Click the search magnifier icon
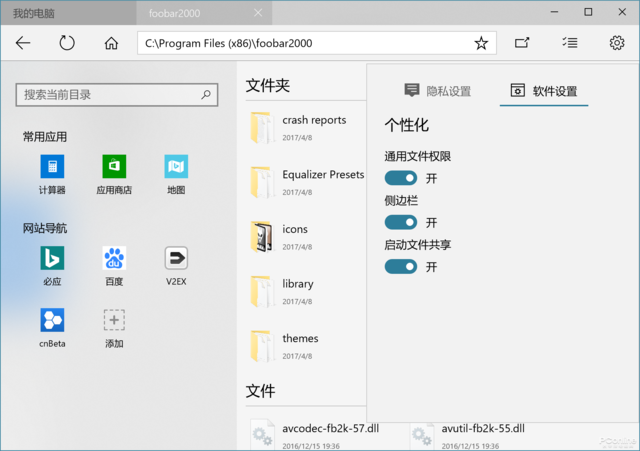 pos(206,95)
